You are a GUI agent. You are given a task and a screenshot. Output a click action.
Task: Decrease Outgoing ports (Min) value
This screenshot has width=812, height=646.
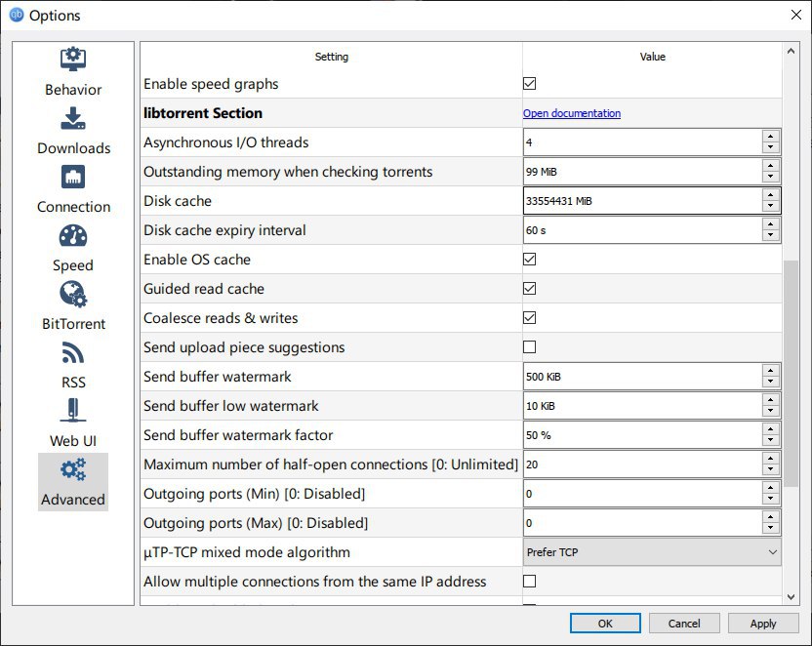(771, 499)
